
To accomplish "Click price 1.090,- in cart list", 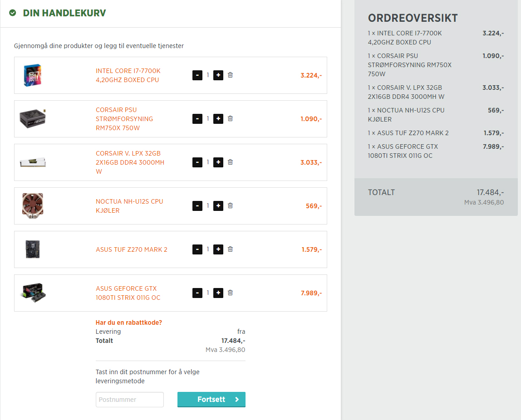I will 311,119.
